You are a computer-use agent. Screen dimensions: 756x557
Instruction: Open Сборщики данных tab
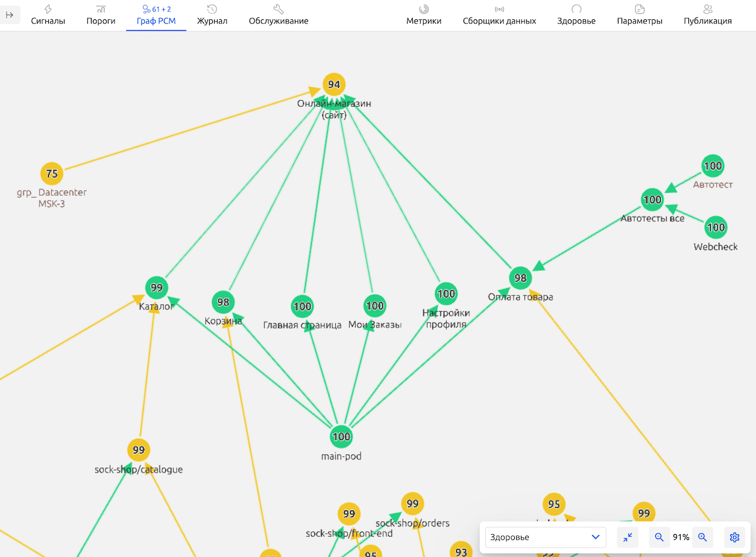(499, 15)
